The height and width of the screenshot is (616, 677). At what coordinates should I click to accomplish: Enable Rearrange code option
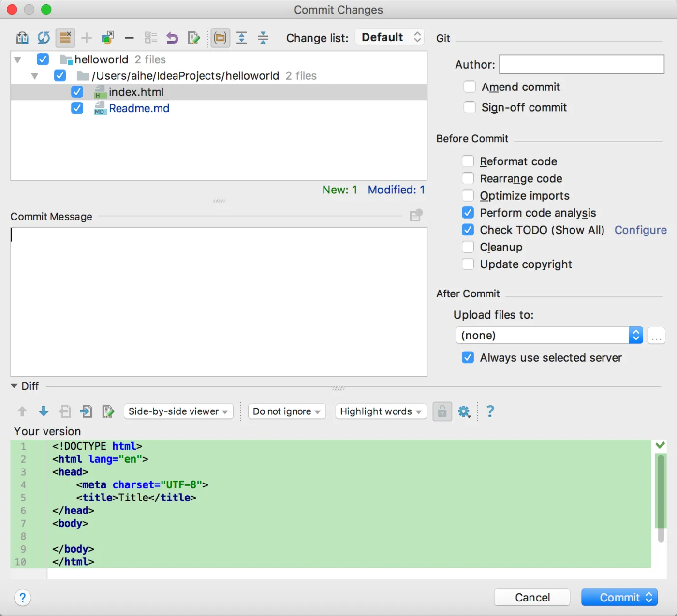pos(468,178)
